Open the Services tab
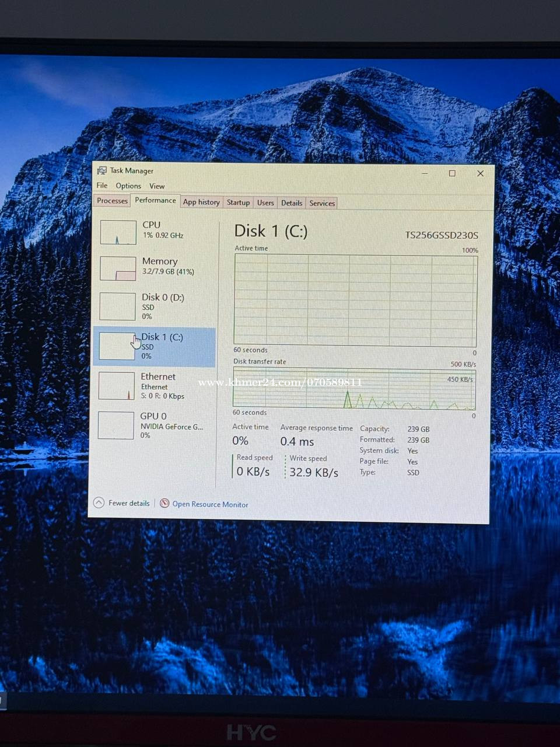Viewport: 560px width, 747px height. pos(322,203)
